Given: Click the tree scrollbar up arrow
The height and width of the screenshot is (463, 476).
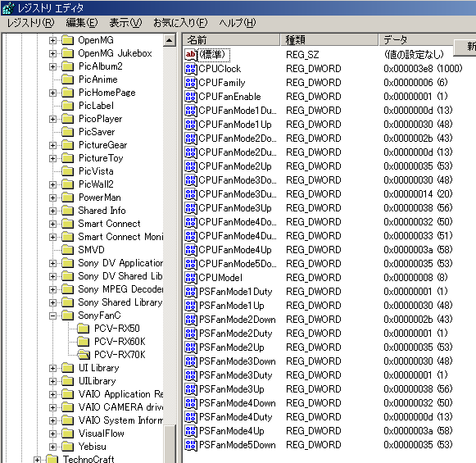Looking at the screenshot, I should click(170, 40).
